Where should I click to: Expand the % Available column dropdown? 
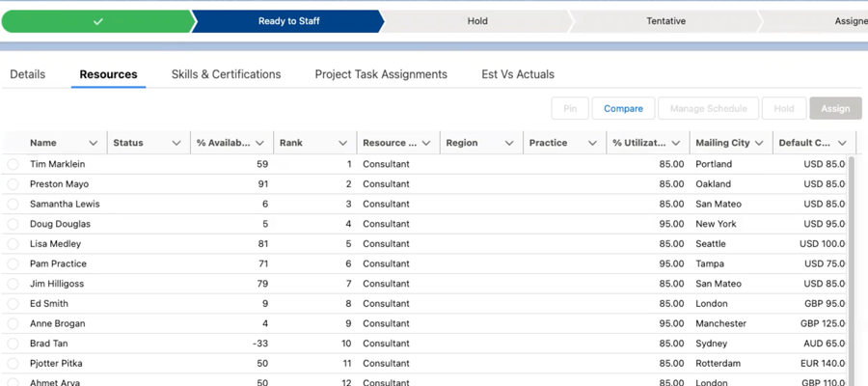259,143
